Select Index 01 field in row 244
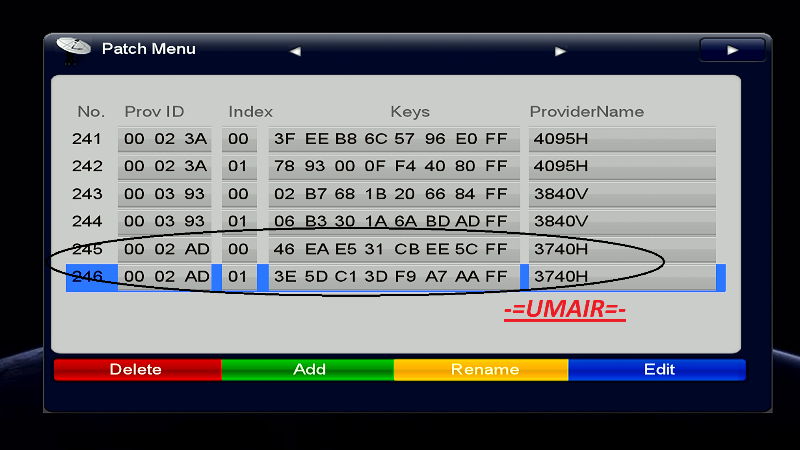The height and width of the screenshot is (450, 800). tap(239, 222)
